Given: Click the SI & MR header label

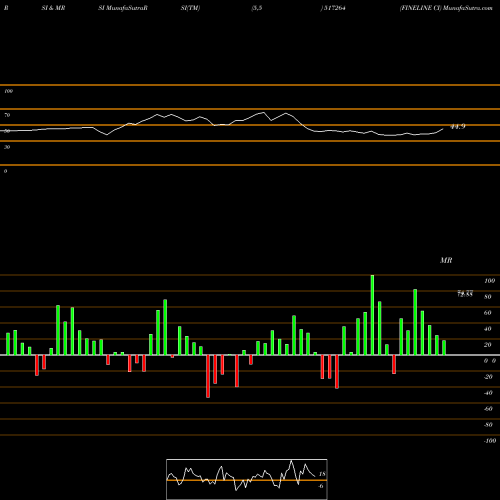Looking at the screenshot, I should pos(53,8).
